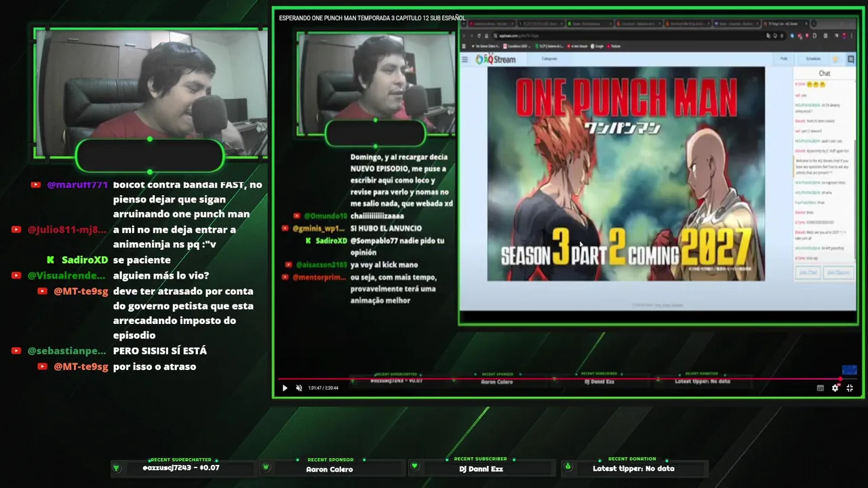Open the video player settings gear

tap(835, 388)
